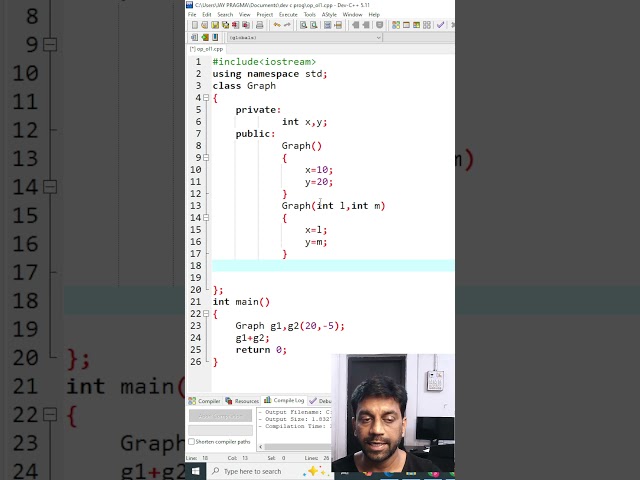Open the Project menu
The height and width of the screenshot is (480, 640).
264,14
